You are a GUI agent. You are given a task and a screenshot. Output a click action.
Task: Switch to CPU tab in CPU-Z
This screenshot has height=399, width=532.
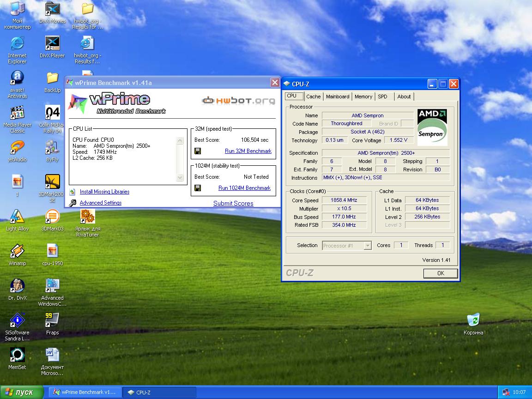pos(294,96)
